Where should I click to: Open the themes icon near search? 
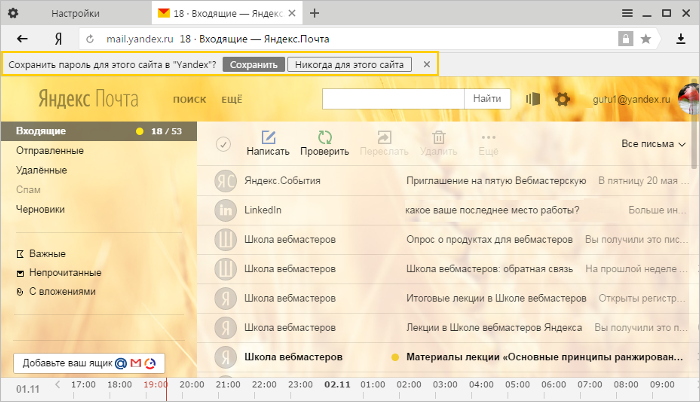pos(533,99)
